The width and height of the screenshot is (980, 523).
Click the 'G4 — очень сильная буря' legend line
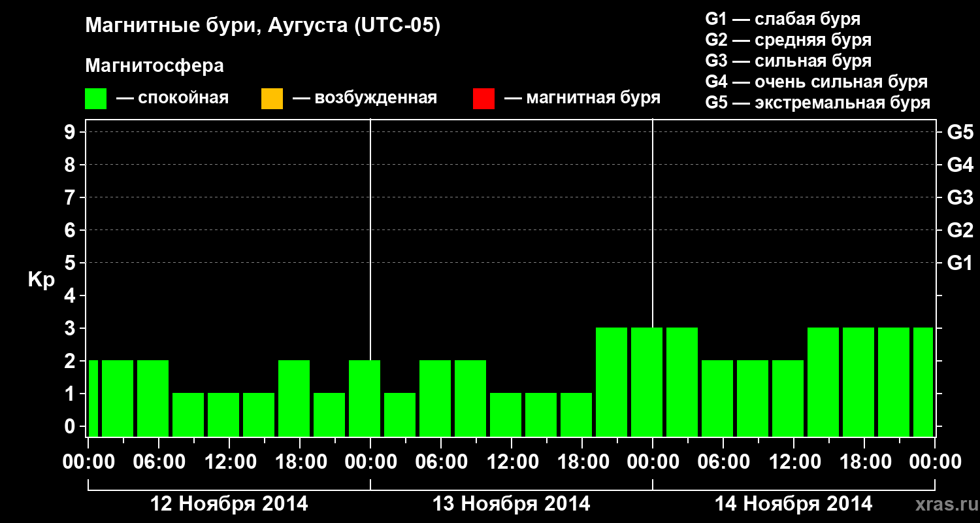point(817,82)
